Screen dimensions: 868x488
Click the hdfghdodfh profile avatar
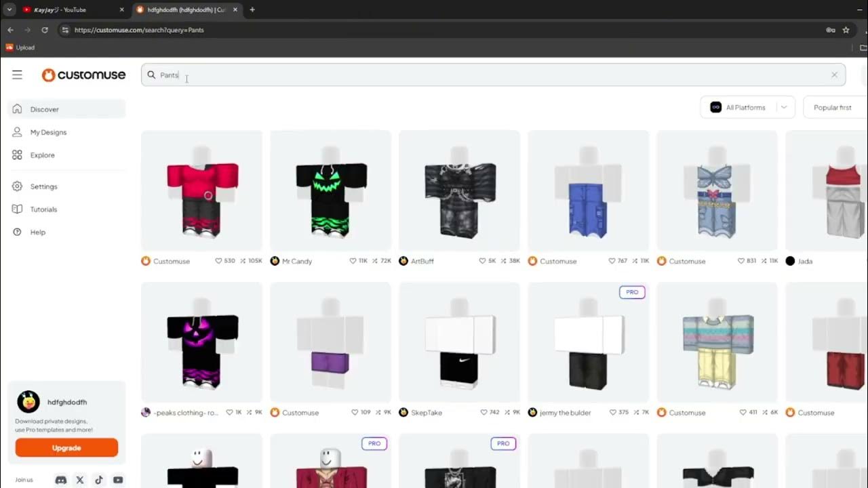[x=28, y=402]
